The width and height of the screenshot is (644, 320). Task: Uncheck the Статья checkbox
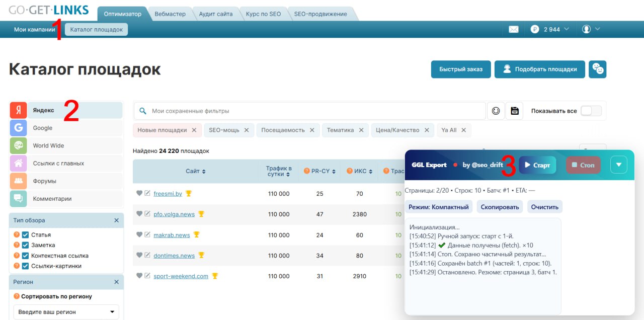(x=25, y=235)
